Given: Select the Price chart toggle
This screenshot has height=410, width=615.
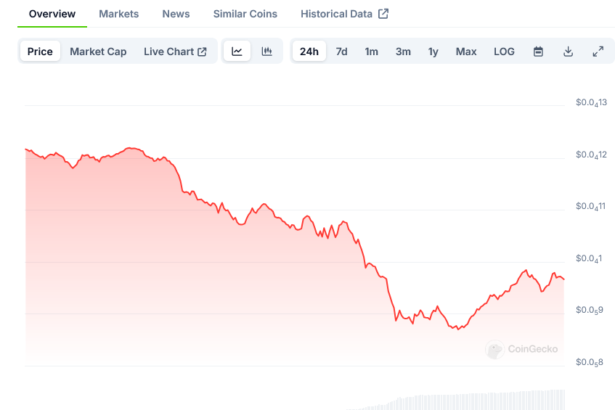Looking at the screenshot, I should click(41, 52).
